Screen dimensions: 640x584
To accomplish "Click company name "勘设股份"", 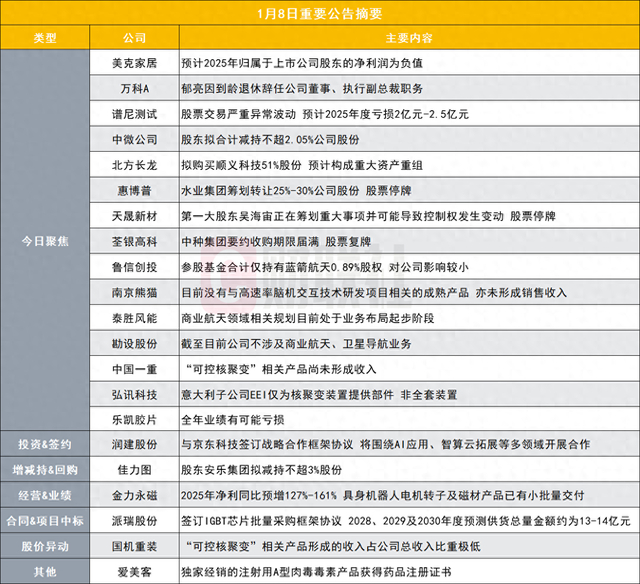I will pos(134,344).
